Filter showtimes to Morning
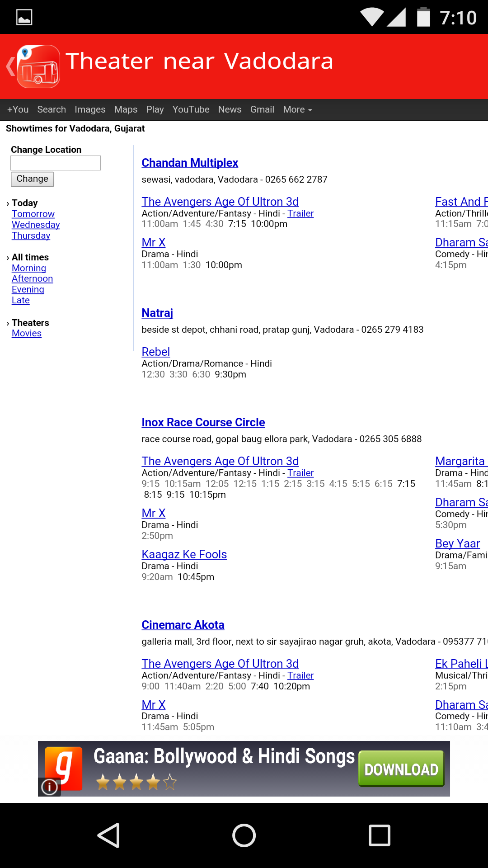 (29, 268)
